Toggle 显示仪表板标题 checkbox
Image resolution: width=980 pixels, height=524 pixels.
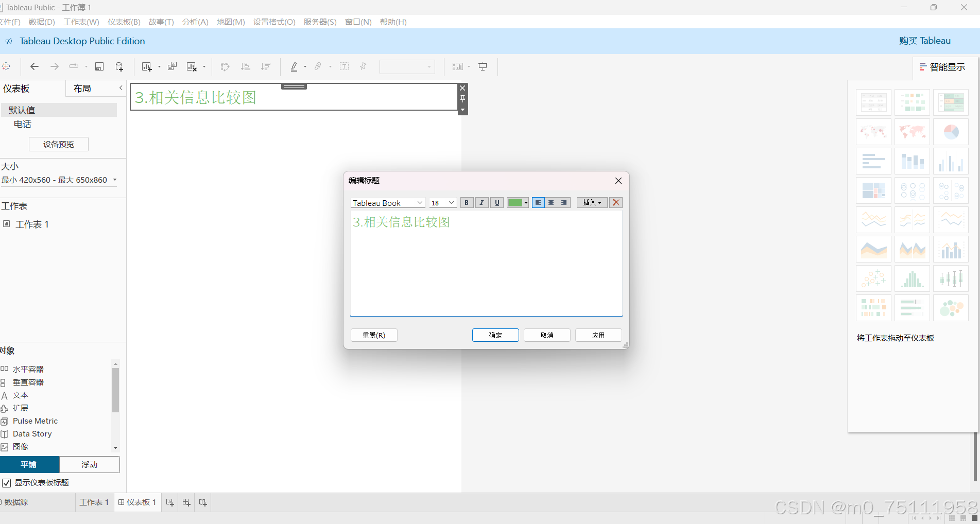[x=7, y=483]
